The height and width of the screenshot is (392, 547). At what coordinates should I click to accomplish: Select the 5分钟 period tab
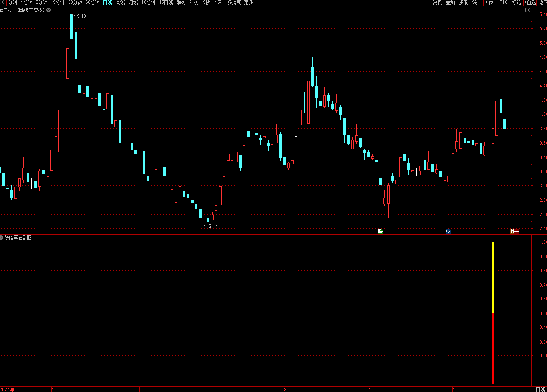pyautogui.click(x=41, y=3)
